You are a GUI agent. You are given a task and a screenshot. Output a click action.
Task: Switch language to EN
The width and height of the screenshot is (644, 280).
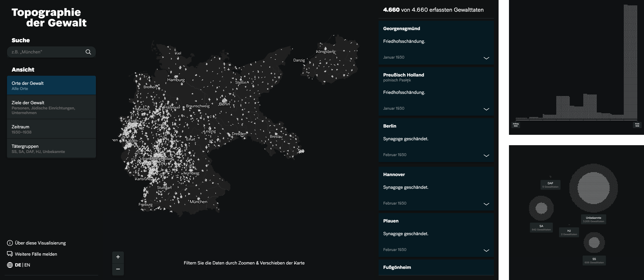coord(27,265)
